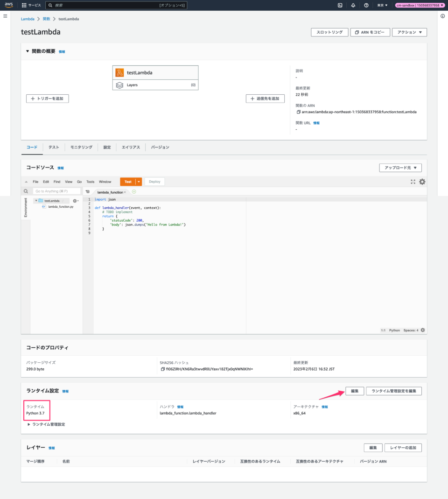Switch to the モニタリング tab

point(81,147)
